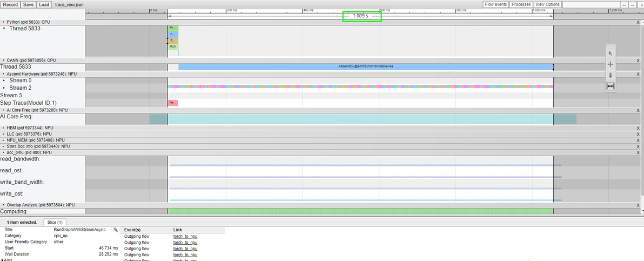Viewport: 644px width, 261px height.
Task: Collapse the Thread 5833 Python row
Action: point(4,29)
